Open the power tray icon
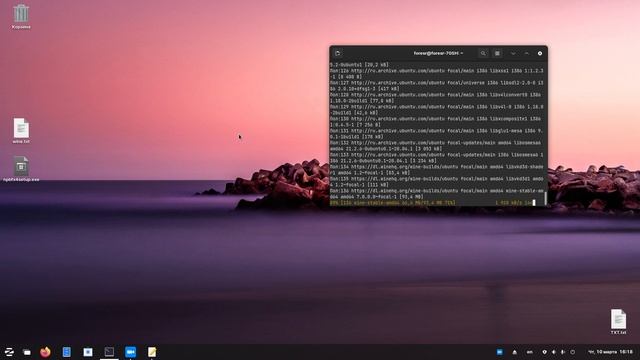 click(573, 352)
